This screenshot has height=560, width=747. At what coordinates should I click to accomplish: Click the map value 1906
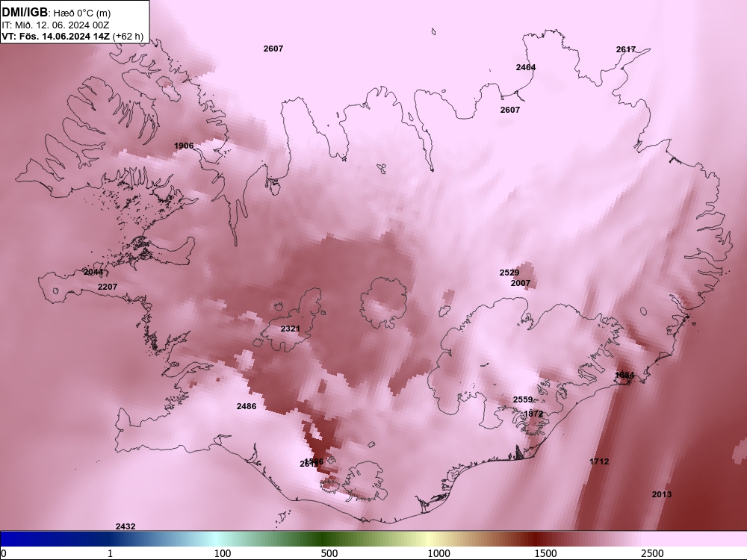pyautogui.click(x=184, y=146)
